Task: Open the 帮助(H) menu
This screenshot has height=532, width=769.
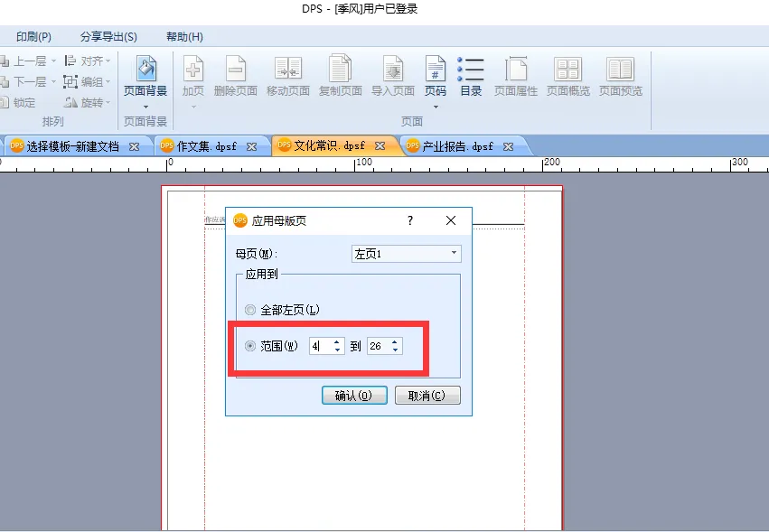Action: click(x=184, y=37)
